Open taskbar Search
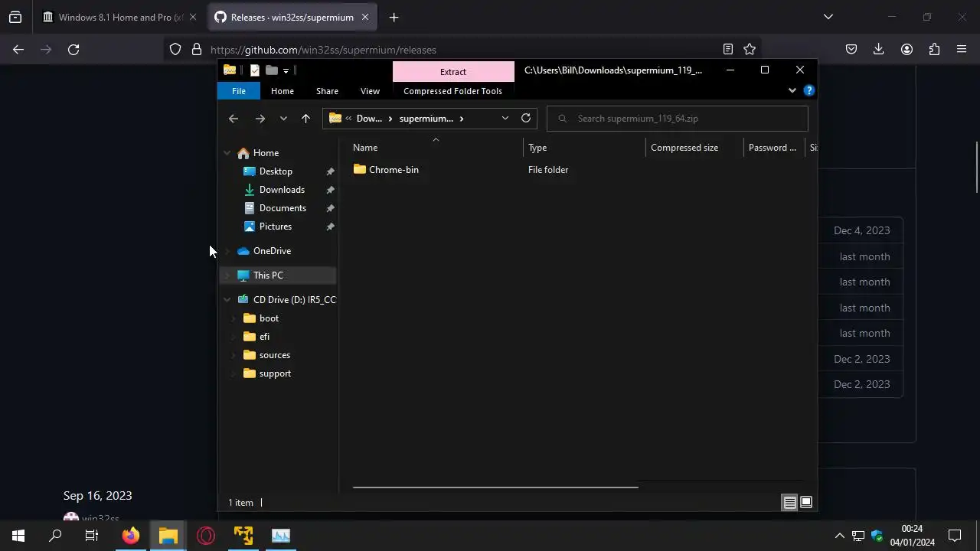The height and width of the screenshot is (551, 980). (x=55, y=536)
